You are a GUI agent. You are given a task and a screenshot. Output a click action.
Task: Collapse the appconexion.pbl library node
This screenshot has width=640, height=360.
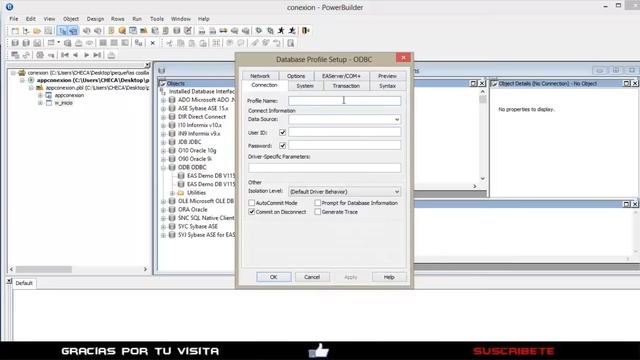pos(31,88)
